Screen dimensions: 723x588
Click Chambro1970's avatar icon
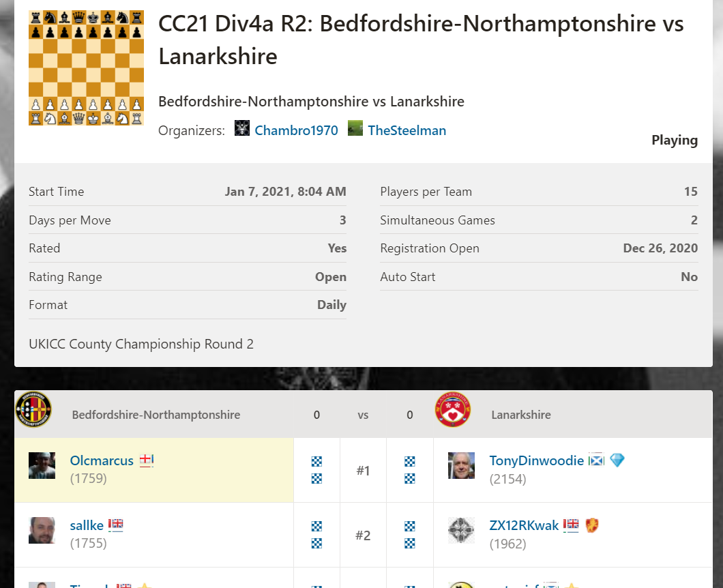[x=242, y=128]
